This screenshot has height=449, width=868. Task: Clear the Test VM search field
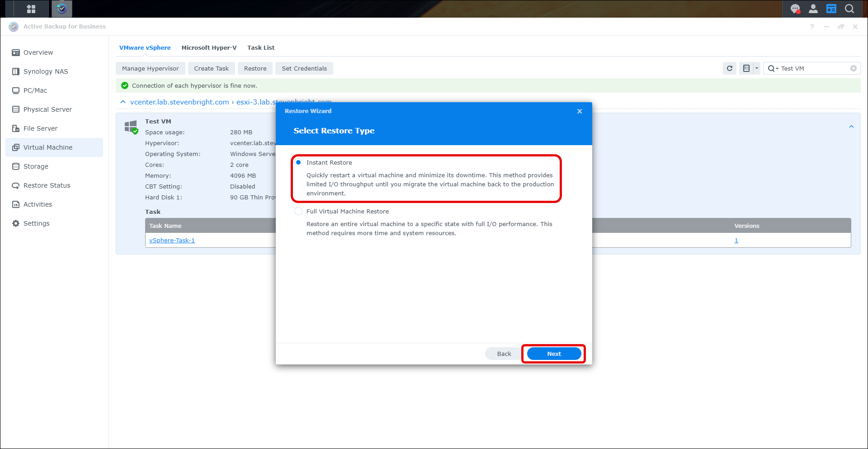[854, 68]
